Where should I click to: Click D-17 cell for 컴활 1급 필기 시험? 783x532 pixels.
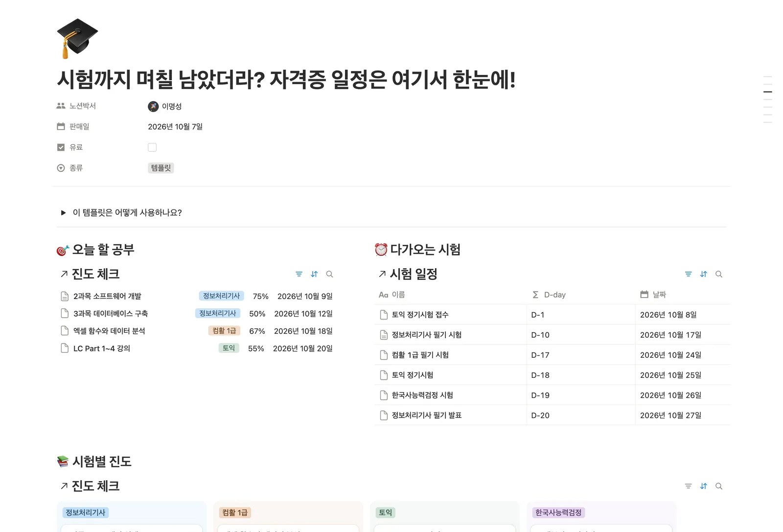(580, 355)
